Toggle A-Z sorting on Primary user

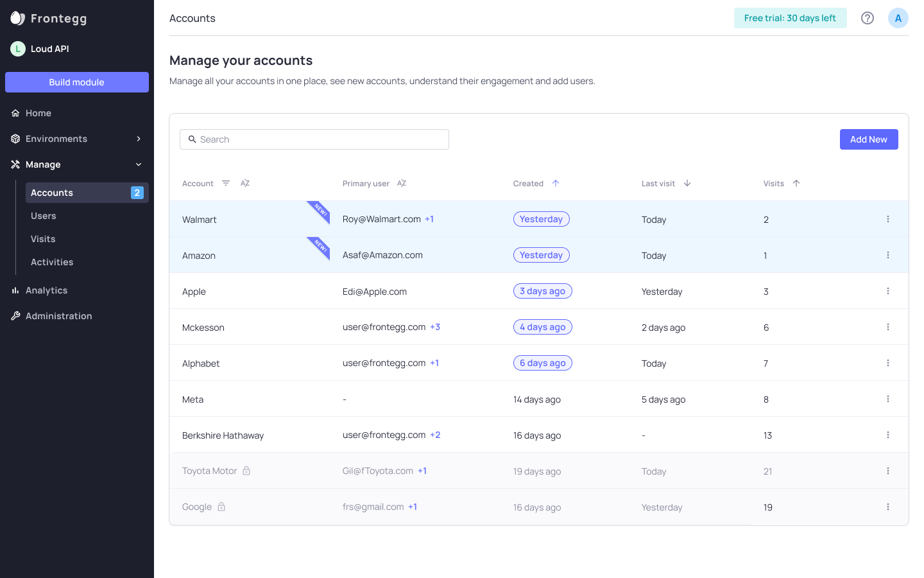[x=401, y=183]
